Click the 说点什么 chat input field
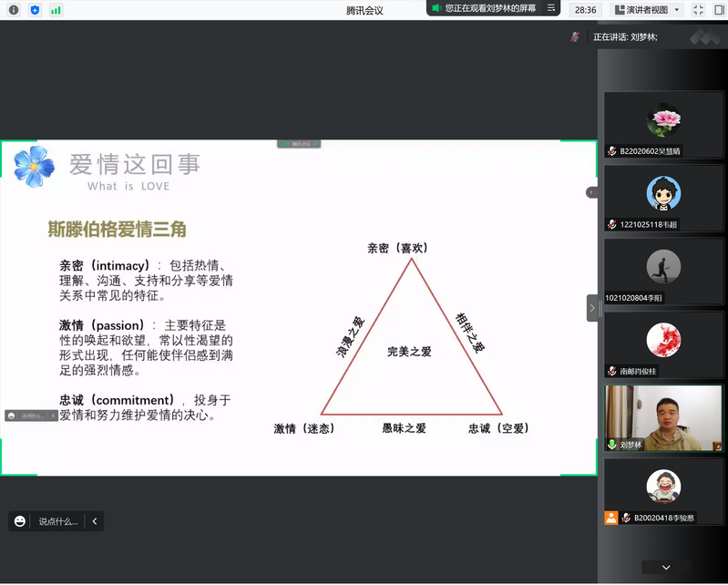This screenshot has width=728, height=585. 58,521
